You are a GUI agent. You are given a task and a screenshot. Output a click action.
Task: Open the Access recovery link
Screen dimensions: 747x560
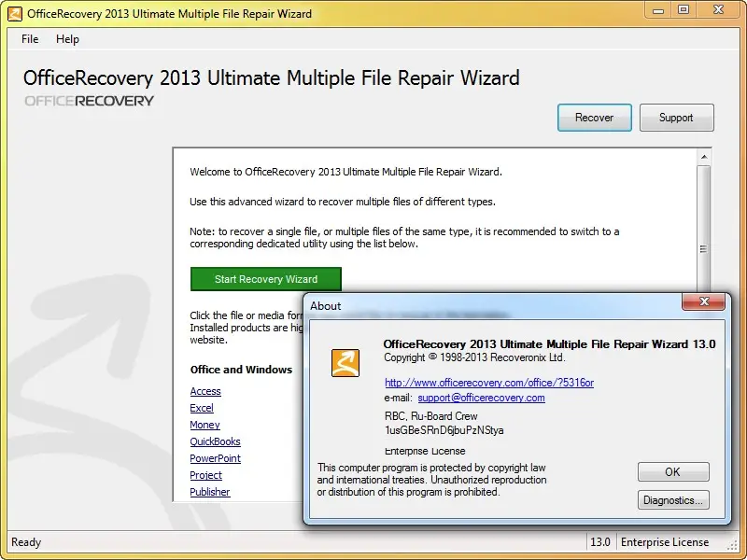coord(205,391)
